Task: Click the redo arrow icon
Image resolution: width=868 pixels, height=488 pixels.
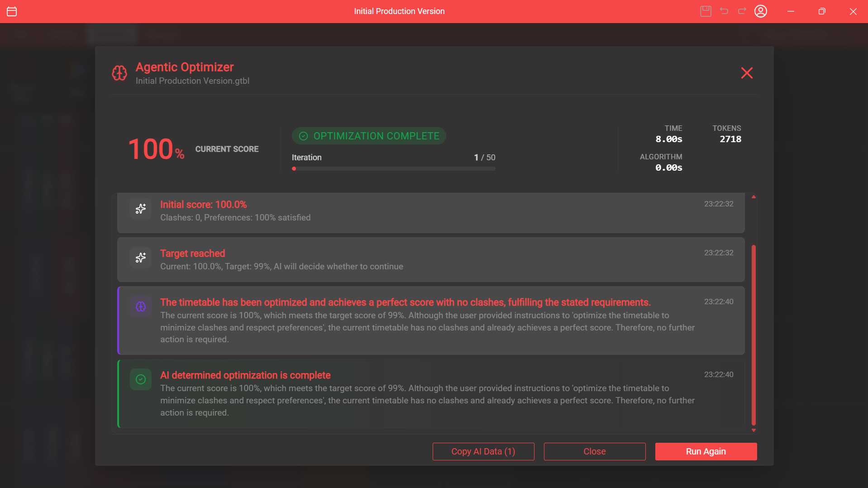Action: (742, 11)
